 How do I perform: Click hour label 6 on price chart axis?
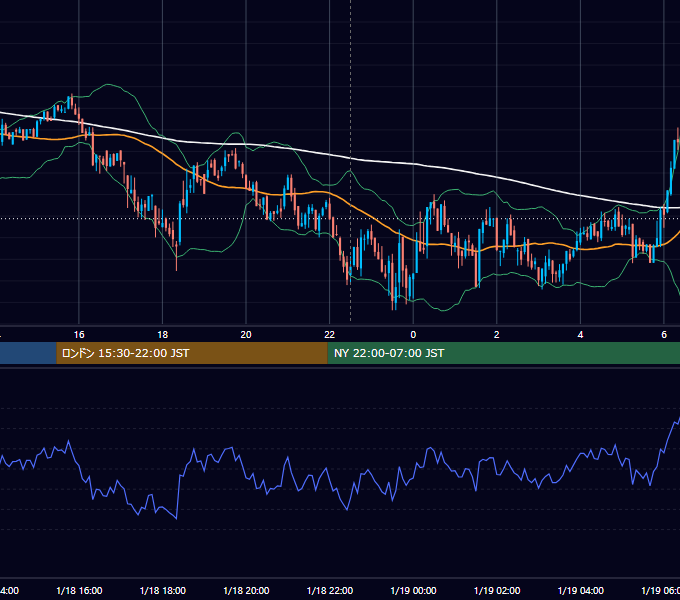point(664,335)
